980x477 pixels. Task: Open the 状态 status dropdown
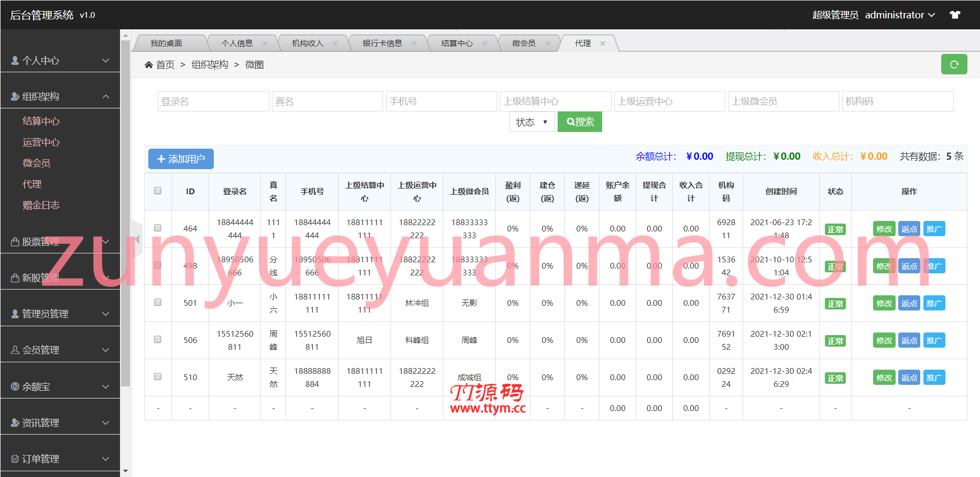tap(532, 122)
